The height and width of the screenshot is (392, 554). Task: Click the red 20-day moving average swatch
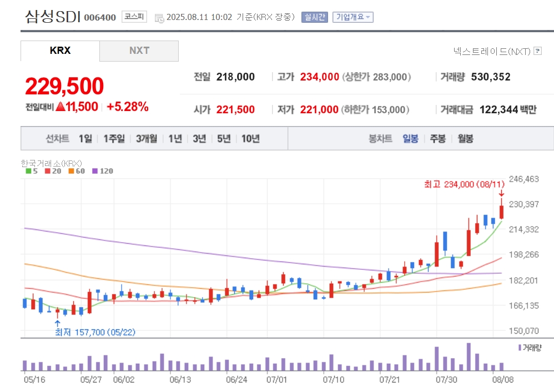pyautogui.click(x=47, y=171)
